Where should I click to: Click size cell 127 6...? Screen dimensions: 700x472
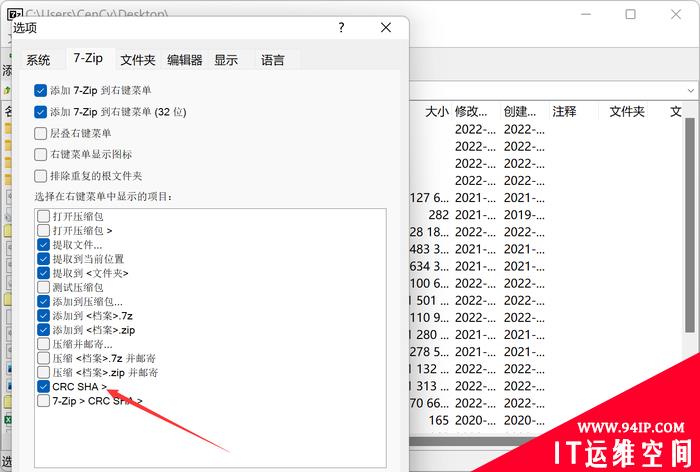[429, 198]
